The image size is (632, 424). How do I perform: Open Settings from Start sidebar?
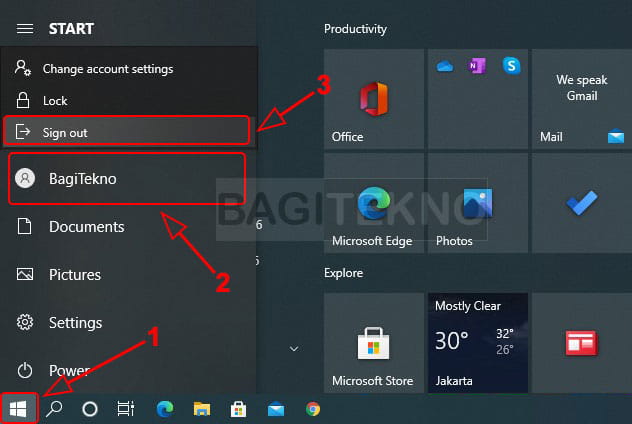pos(127,322)
